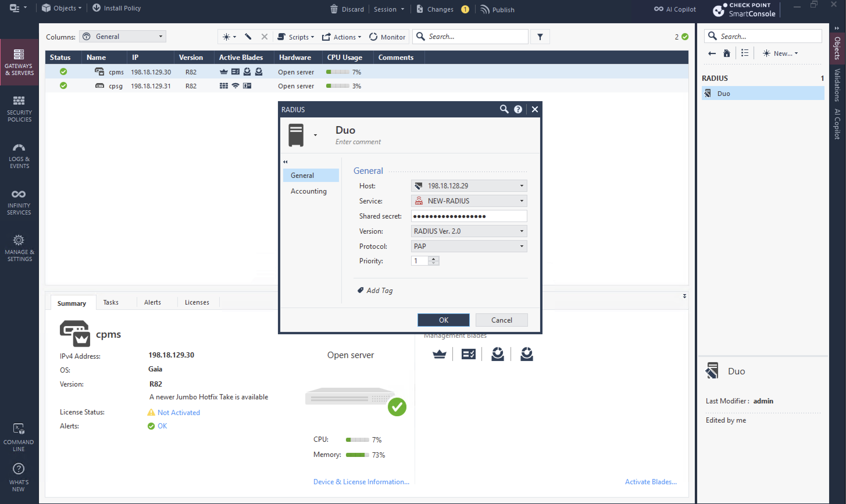This screenshot has height=504, width=846.
Task: Open Device & License Information link
Action: [361, 482]
